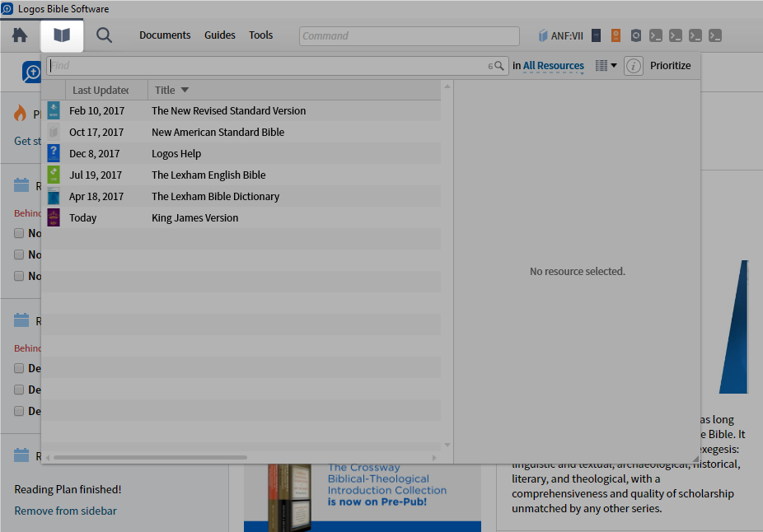
Task: Click the 'Feb 10, 2017' date cell
Action: 97,111
